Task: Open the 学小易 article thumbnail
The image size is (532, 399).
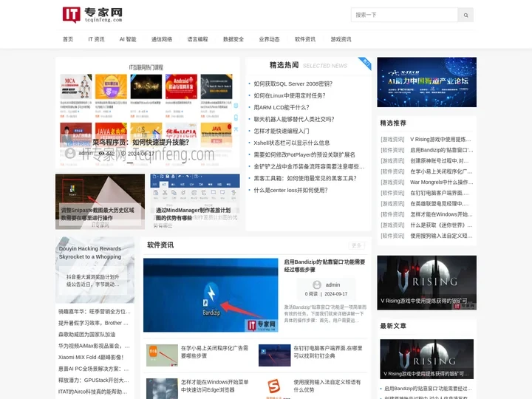Action: [x=162, y=355]
